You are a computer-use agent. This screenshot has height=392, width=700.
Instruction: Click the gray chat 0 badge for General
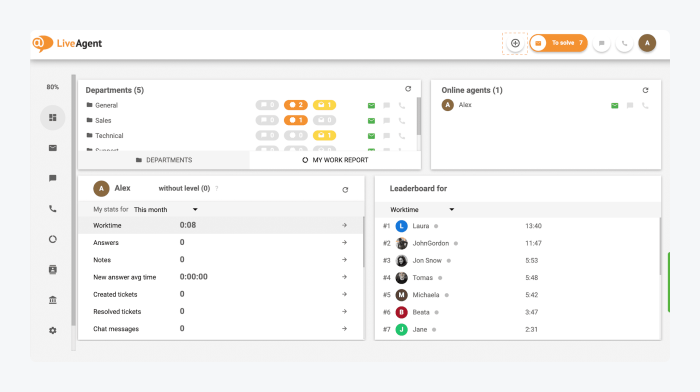click(x=267, y=105)
